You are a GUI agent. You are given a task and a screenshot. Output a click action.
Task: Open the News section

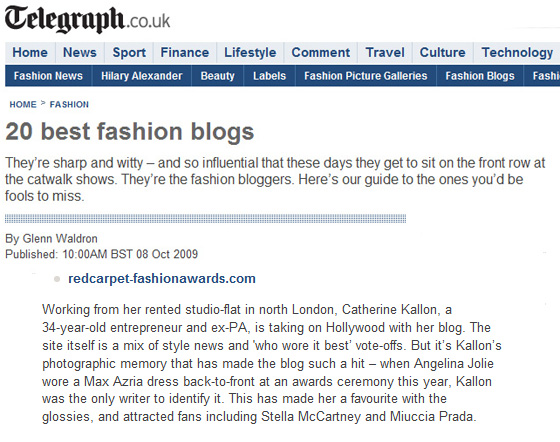80,52
